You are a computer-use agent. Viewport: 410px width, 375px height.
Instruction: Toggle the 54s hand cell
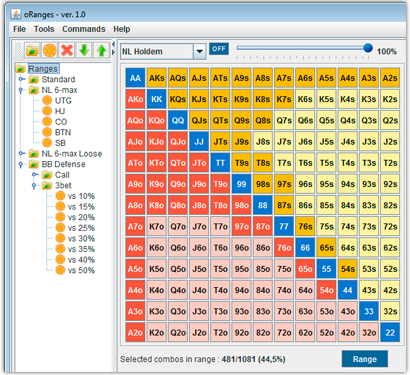(x=348, y=269)
